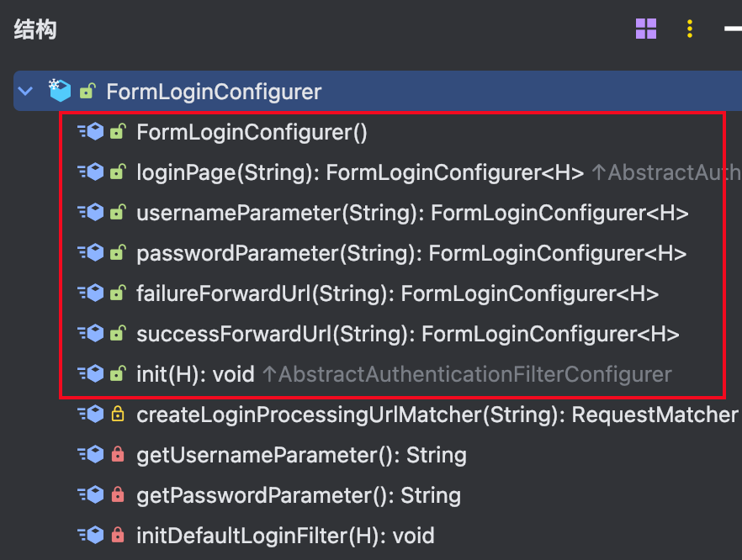Click the red private lock on getUsernameParameter

pyautogui.click(x=118, y=454)
